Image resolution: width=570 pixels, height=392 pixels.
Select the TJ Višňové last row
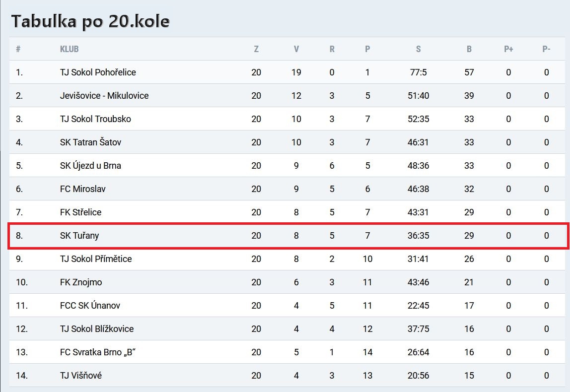coord(287,375)
